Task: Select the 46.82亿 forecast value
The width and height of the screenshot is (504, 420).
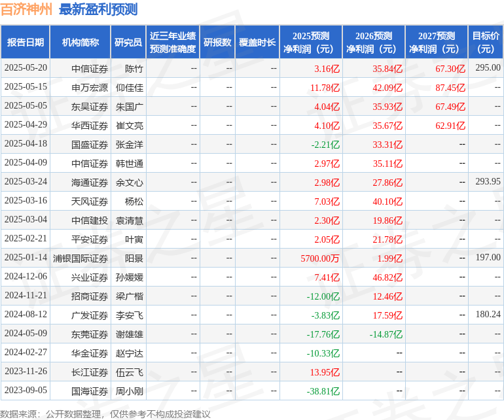Action: (387, 277)
